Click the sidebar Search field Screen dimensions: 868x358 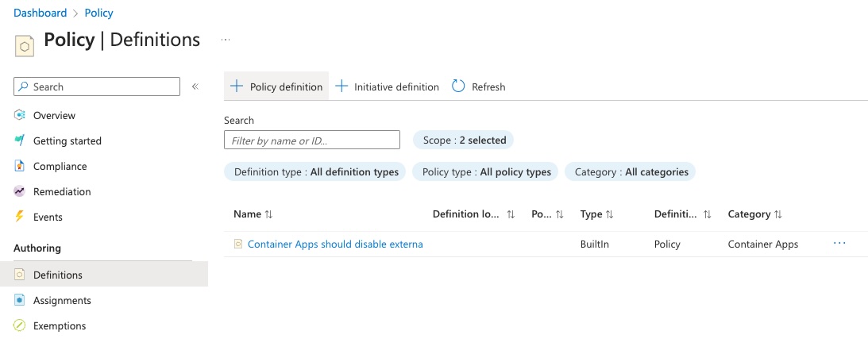[97, 87]
